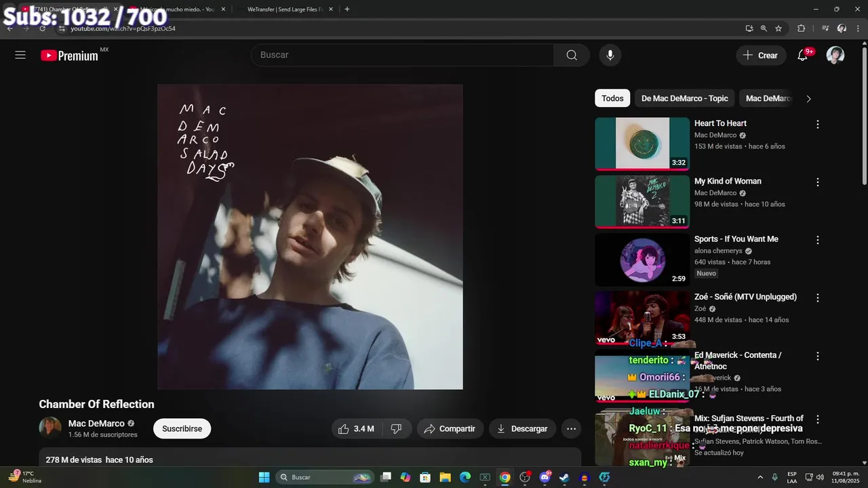Open the account avatar menu
Image resolution: width=868 pixels, height=488 pixels.
tap(835, 55)
